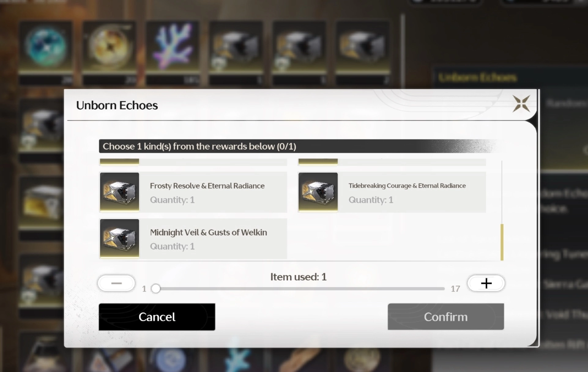The width and height of the screenshot is (588, 372).
Task: Click the item quantity slider handle
Action: tap(156, 288)
